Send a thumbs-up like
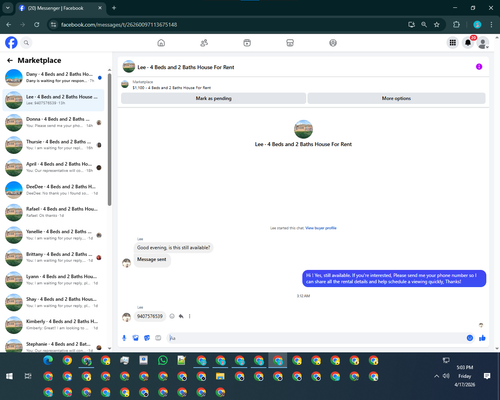 (482, 338)
